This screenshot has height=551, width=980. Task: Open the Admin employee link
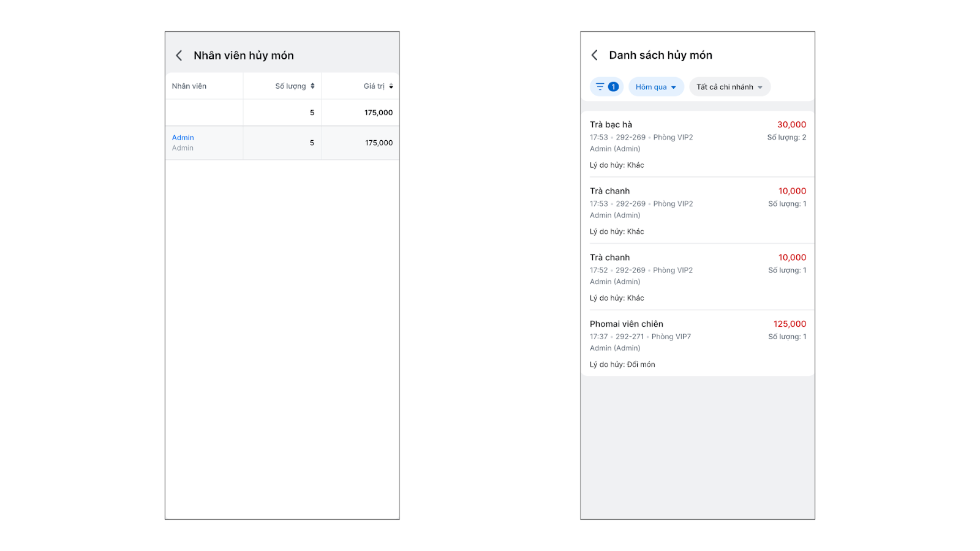point(183,138)
